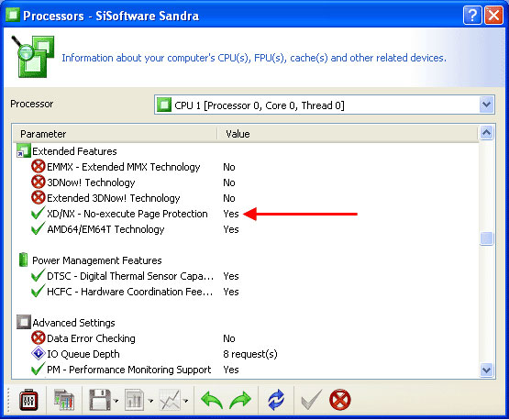Viewport: 509px width, 420px height.
Task: Click red X icon beside Extended 3DNow!
Action: 38,197
